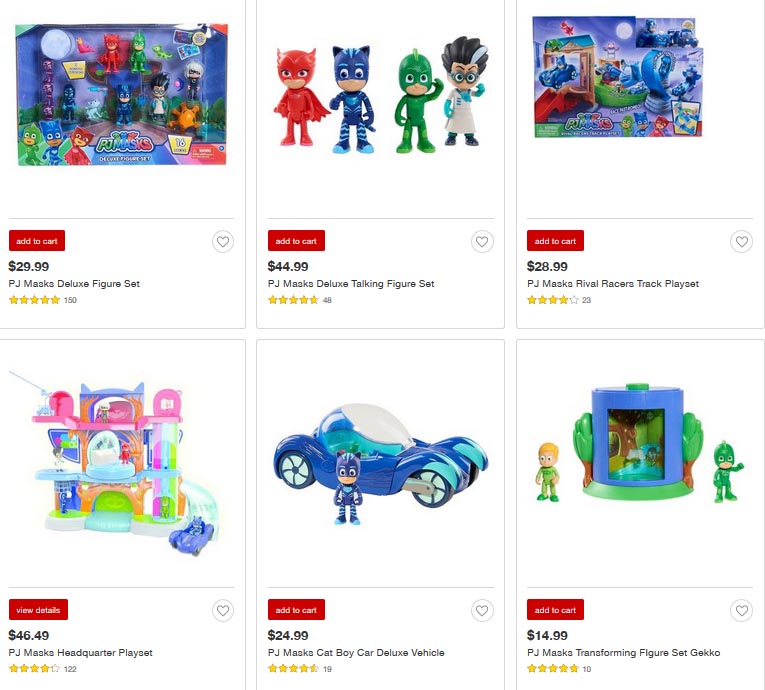Heart the PJ Masks Headquarter Playset
This screenshot has width=765, height=690.
click(223, 610)
